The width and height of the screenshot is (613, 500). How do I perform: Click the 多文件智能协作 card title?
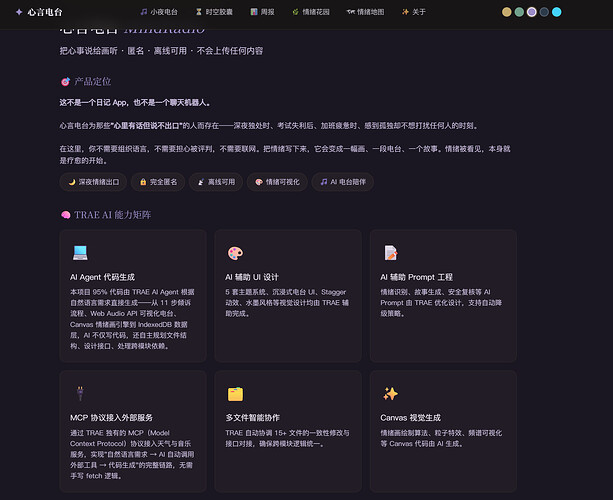(253, 418)
